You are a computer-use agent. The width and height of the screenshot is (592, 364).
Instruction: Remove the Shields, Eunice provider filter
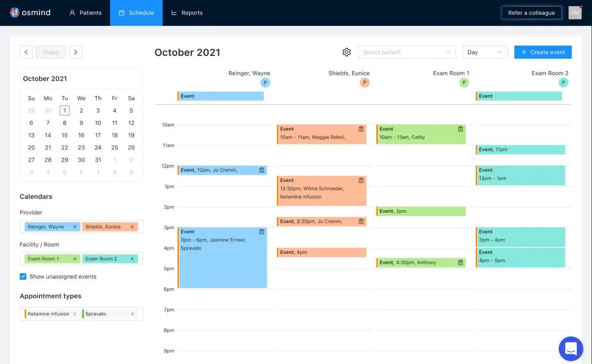point(132,226)
